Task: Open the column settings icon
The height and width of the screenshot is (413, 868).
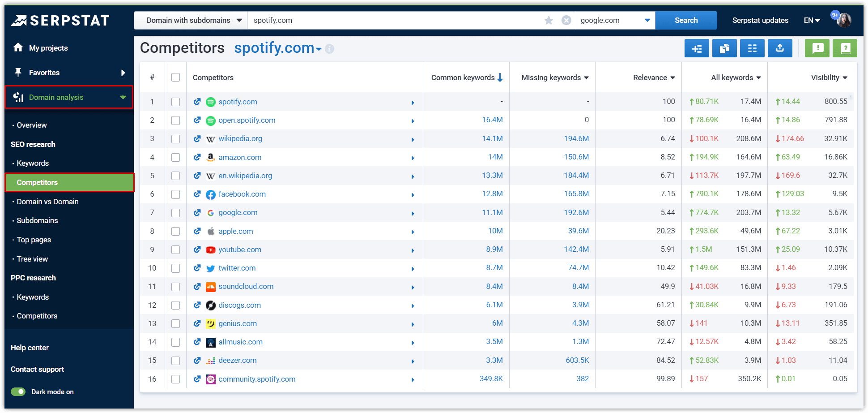Action: [752, 48]
